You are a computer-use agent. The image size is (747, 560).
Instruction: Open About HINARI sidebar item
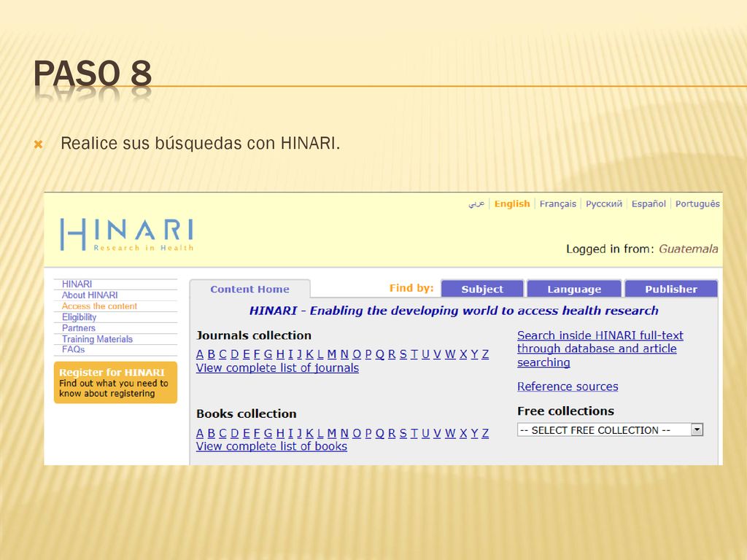click(x=90, y=295)
